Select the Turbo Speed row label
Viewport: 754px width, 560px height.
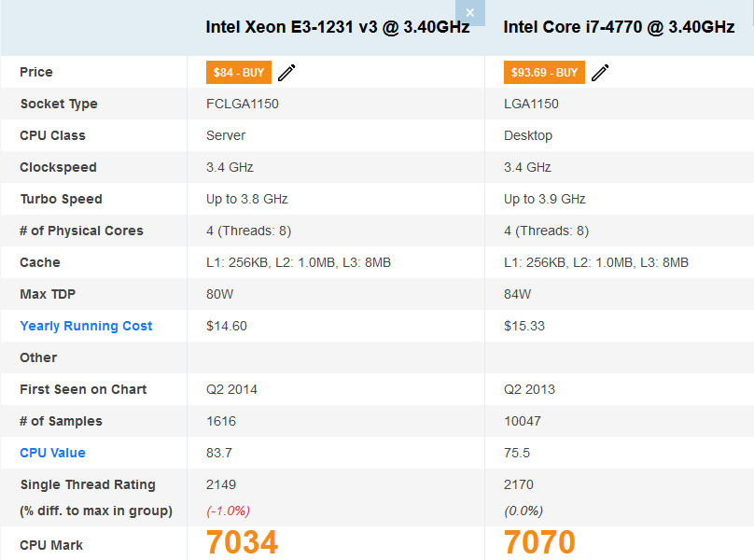click(61, 199)
